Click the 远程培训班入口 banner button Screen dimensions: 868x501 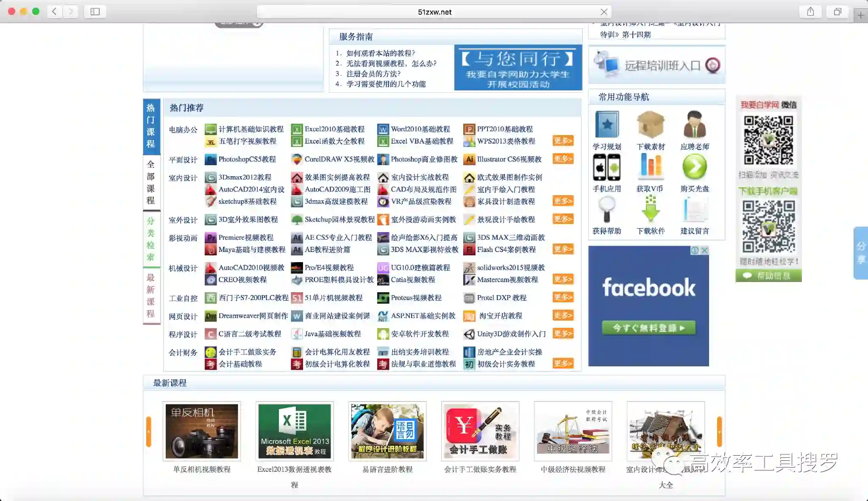tap(657, 65)
